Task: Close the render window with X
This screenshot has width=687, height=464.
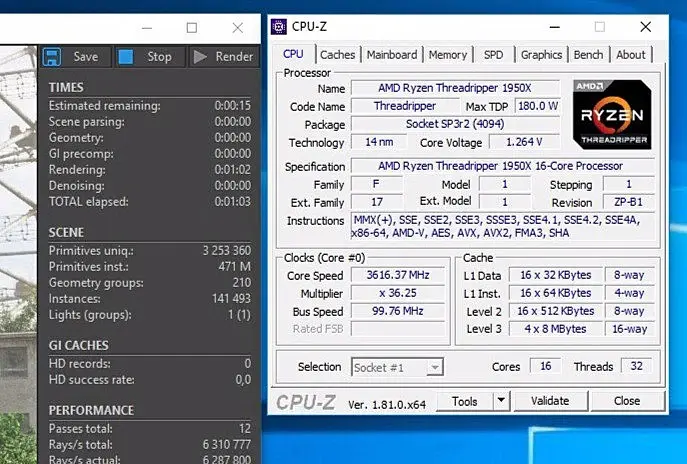Action: point(238,28)
